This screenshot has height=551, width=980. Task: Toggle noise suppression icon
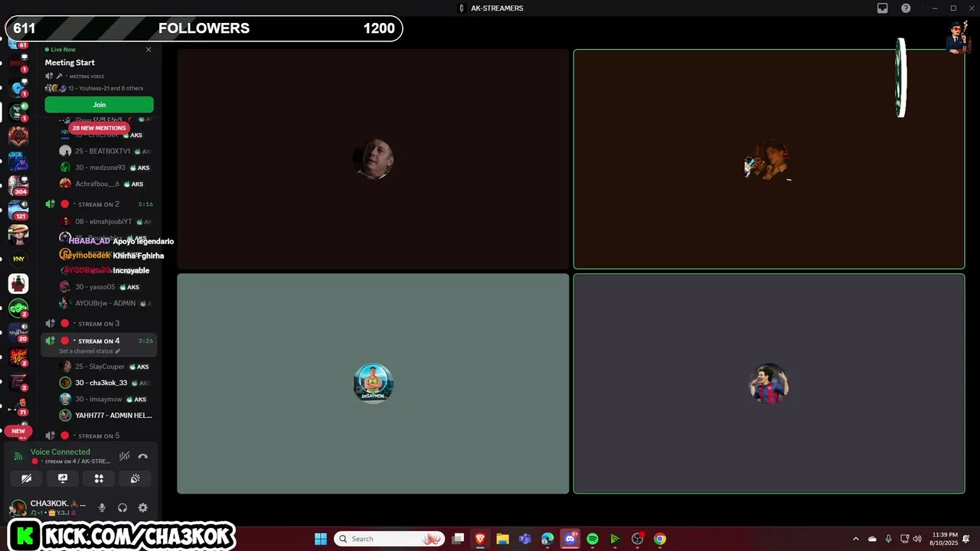[x=124, y=456]
